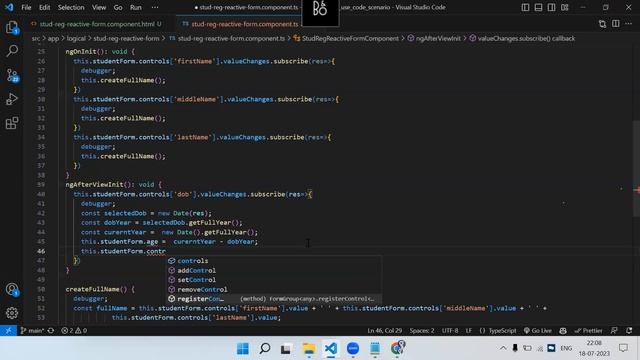Toggle the bottom panel layout icon
Screen dimensions: 640x360
(x=538, y=7)
